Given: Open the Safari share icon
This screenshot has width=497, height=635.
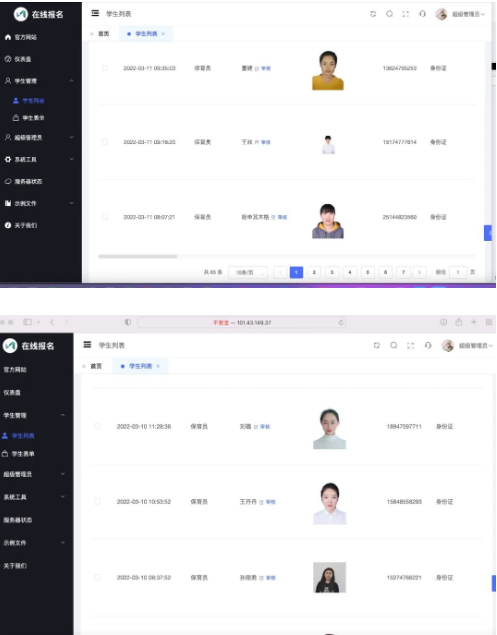Looking at the screenshot, I should [x=459, y=322].
